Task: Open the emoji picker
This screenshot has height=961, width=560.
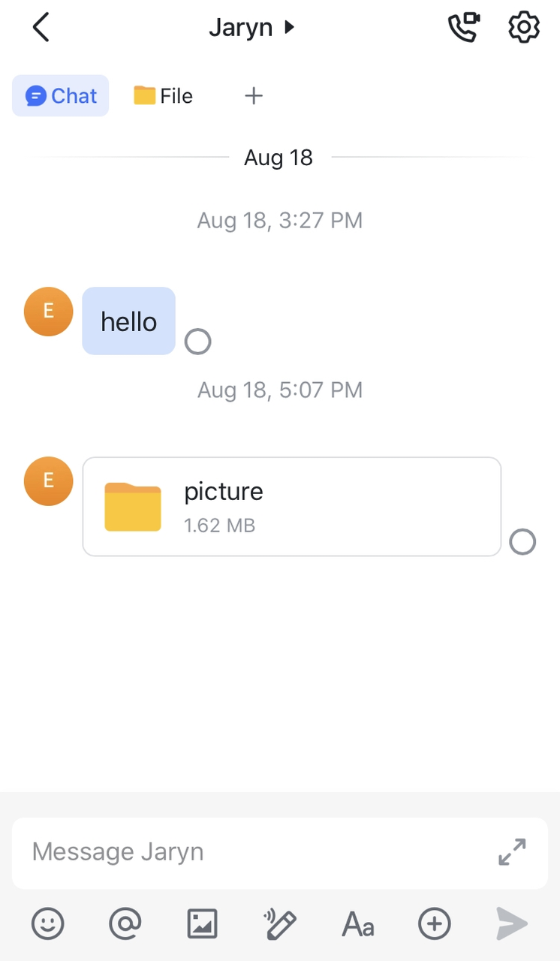Action: pos(48,923)
